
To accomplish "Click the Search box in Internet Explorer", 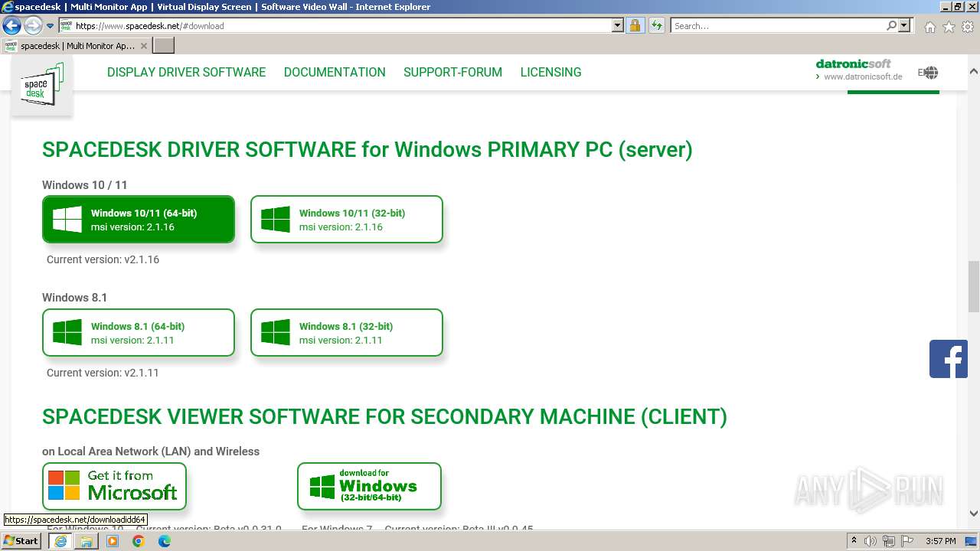I will pyautogui.click(x=778, y=25).
